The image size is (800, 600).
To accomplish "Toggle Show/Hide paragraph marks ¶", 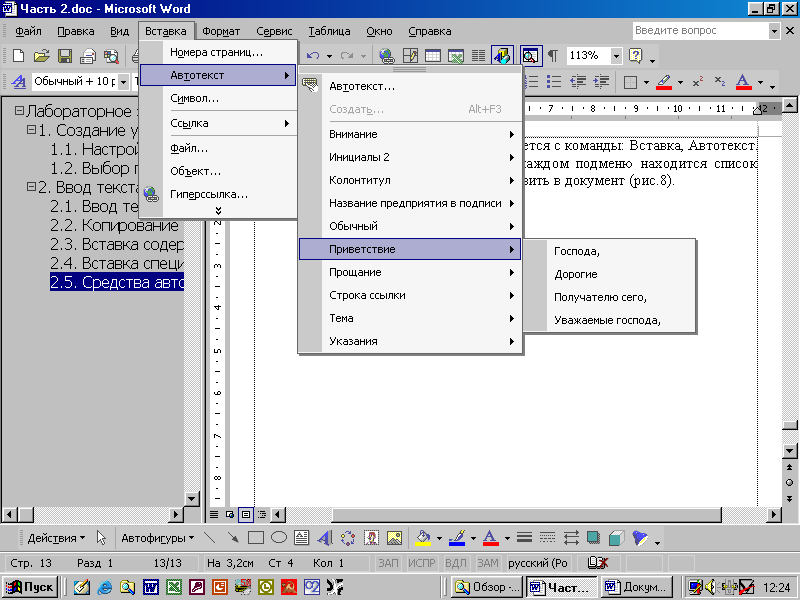I will coord(553,56).
